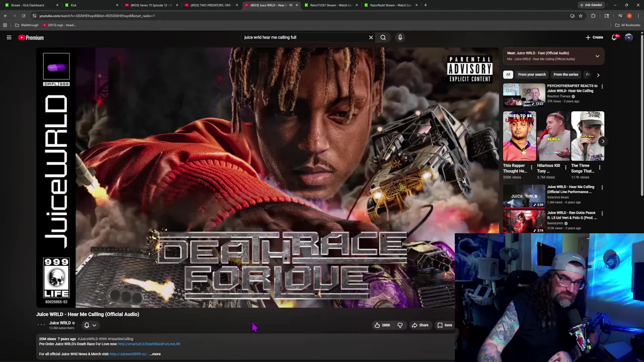Switch to 'Stream - Kick Dashboard' tab

click(x=31, y=5)
